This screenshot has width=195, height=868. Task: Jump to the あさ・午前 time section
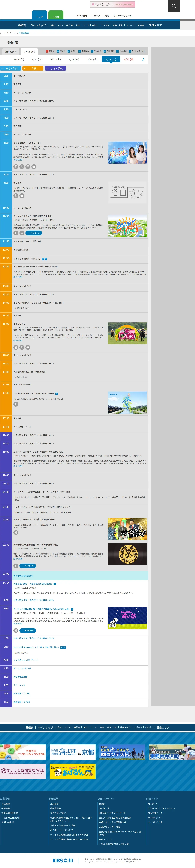11,68
